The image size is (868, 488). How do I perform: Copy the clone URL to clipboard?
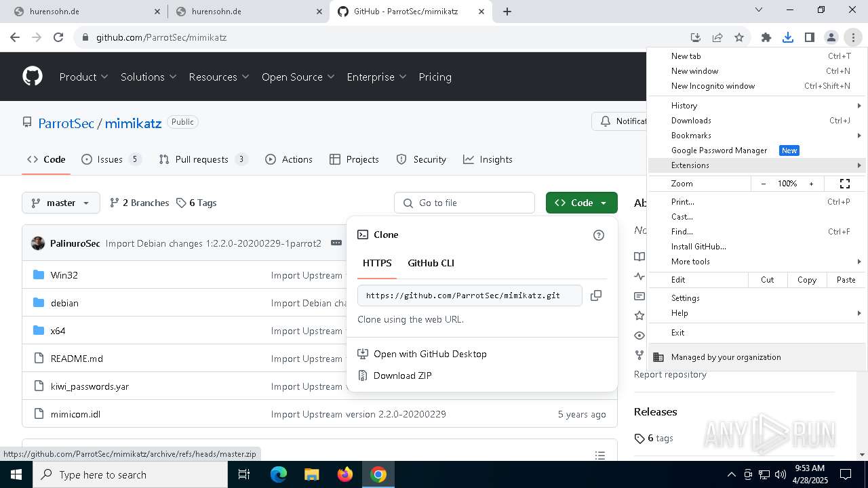[596, 296]
